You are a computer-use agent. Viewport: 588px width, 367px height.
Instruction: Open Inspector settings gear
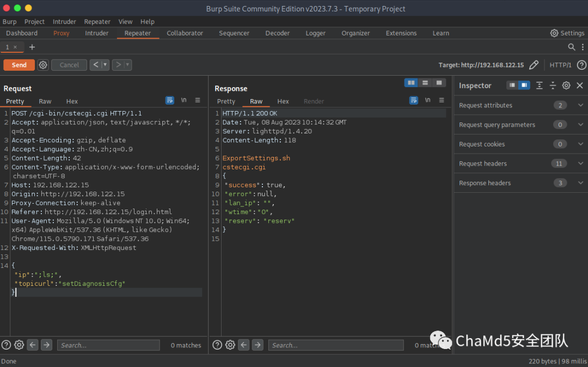click(x=566, y=85)
